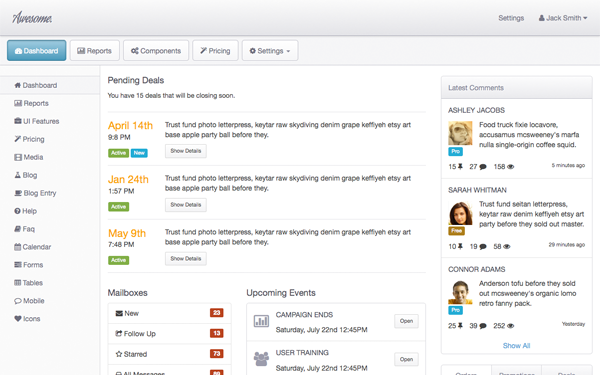Click the 23 count badge

(217, 313)
